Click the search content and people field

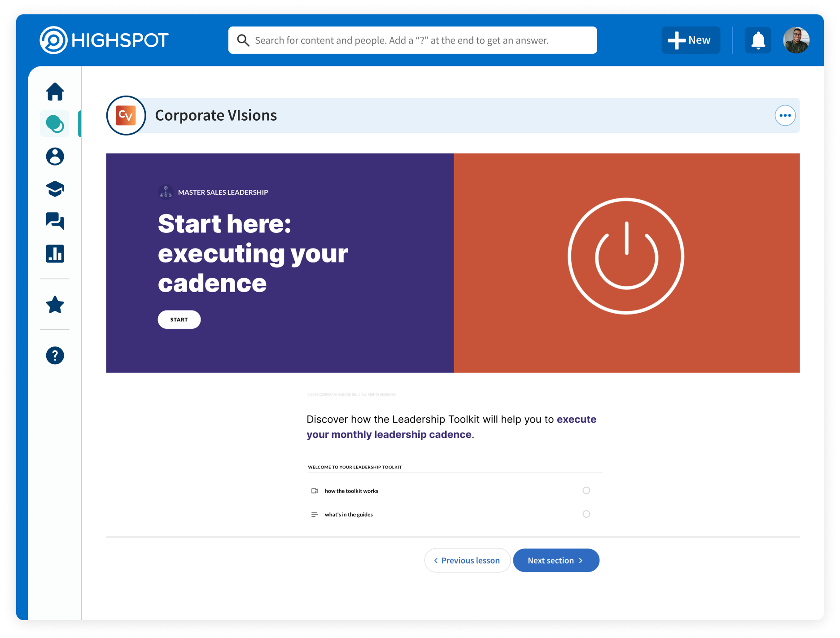413,40
